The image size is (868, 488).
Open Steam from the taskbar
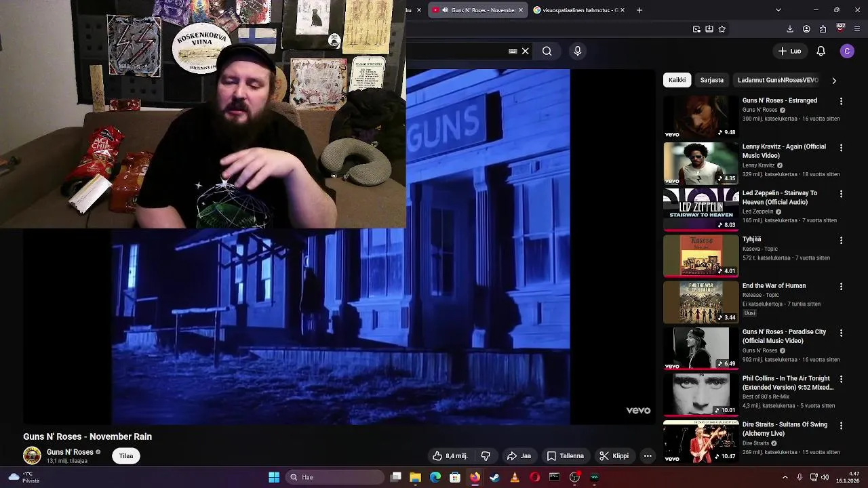click(x=494, y=477)
